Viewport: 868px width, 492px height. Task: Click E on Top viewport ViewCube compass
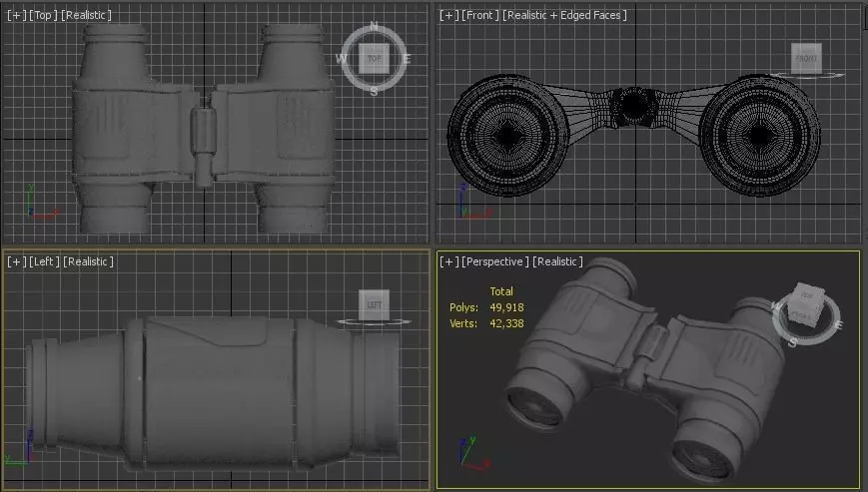click(407, 59)
